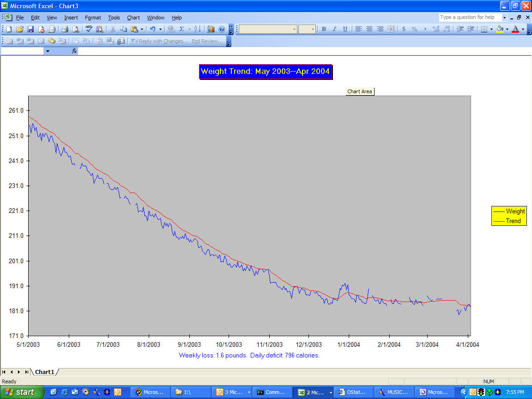Viewport: 532px width, 399px height.
Task: Click the AutoSum sigma icon
Action: [x=182, y=30]
